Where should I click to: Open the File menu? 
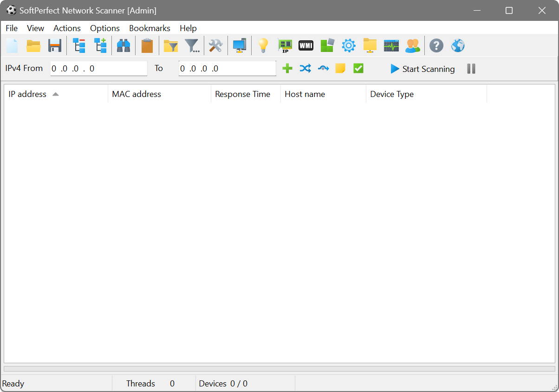click(12, 28)
